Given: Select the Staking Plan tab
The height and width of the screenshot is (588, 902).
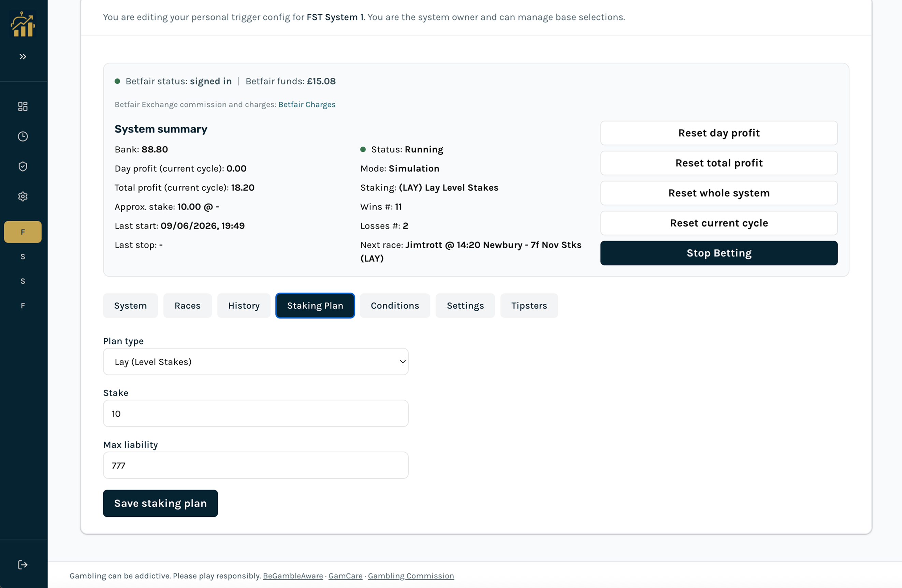Looking at the screenshot, I should [315, 305].
